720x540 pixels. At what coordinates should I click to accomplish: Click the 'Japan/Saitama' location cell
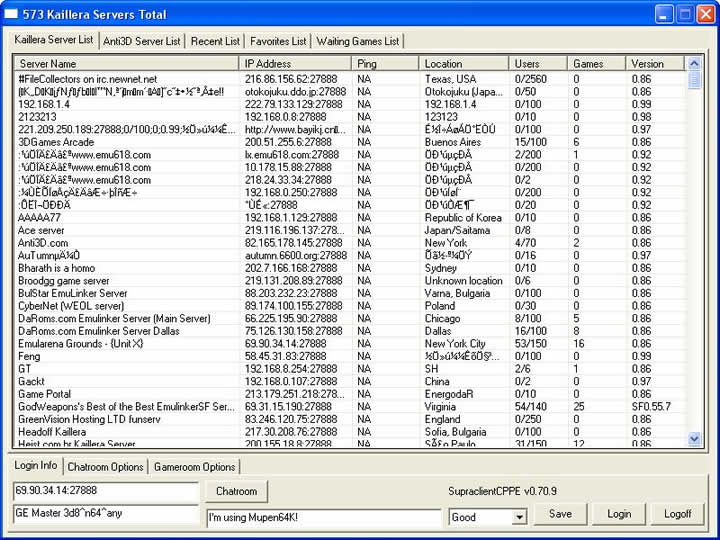(x=457, y=230)
